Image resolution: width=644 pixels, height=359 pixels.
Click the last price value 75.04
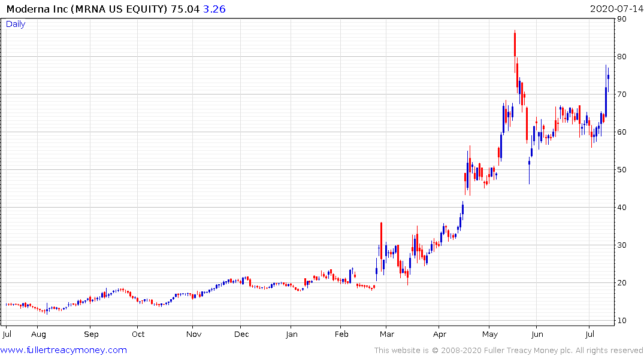point(185,9)
